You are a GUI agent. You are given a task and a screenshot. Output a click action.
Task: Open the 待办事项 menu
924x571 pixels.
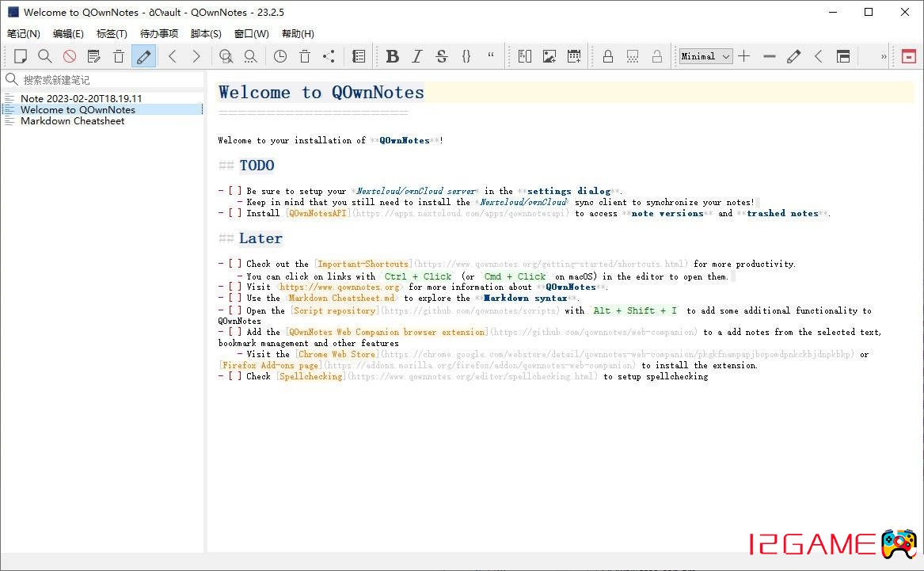(159, 33)
